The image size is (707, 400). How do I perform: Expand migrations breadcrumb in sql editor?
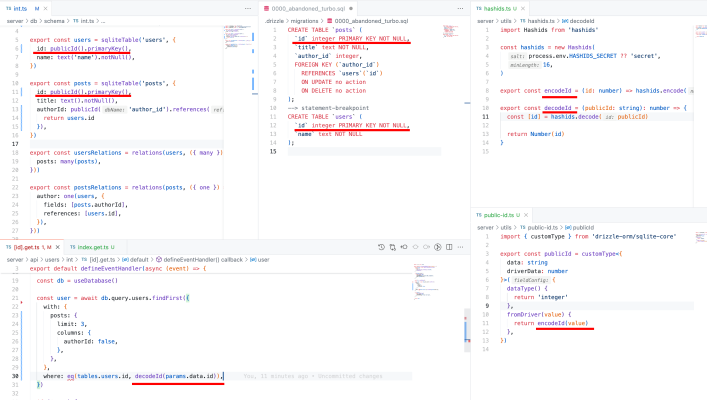[304, 21]
